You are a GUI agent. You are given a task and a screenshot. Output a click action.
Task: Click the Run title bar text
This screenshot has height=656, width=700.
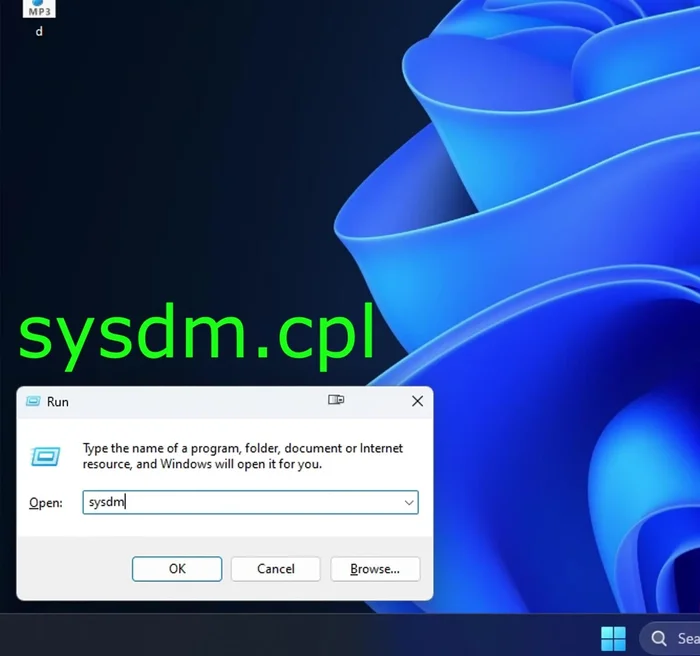(58, 401)
